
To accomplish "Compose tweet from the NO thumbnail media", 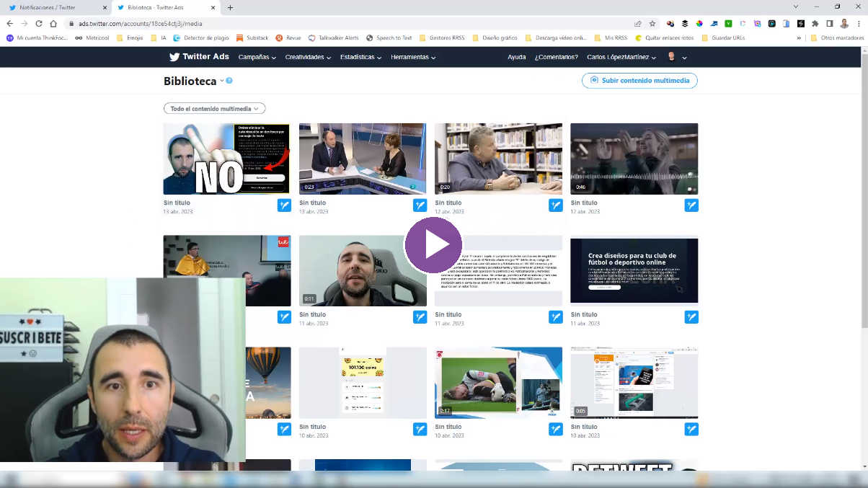I will coord(284,205).
